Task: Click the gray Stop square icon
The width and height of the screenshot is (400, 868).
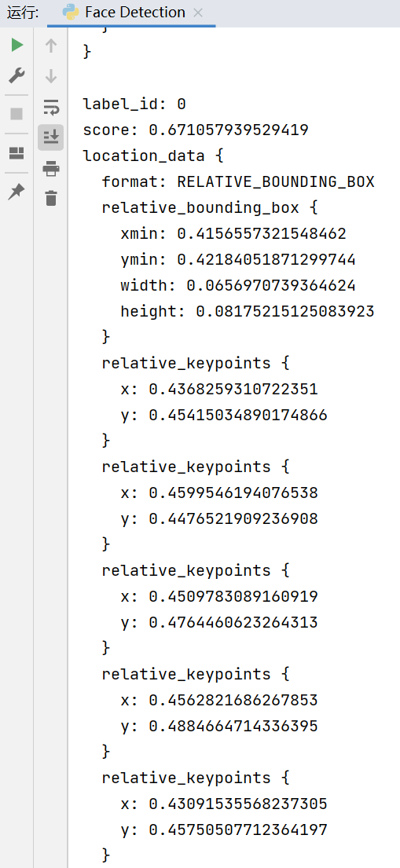Action: coord(17,113)
